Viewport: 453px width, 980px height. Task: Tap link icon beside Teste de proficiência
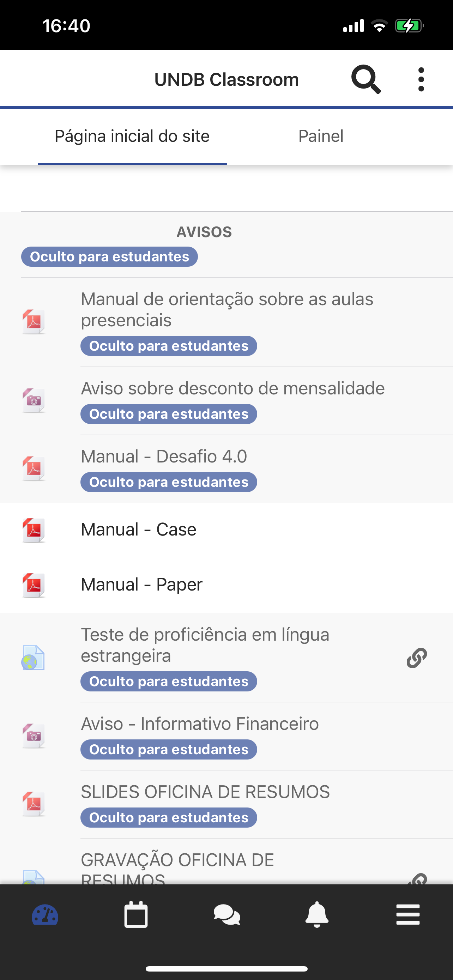[x=417, y=658]
